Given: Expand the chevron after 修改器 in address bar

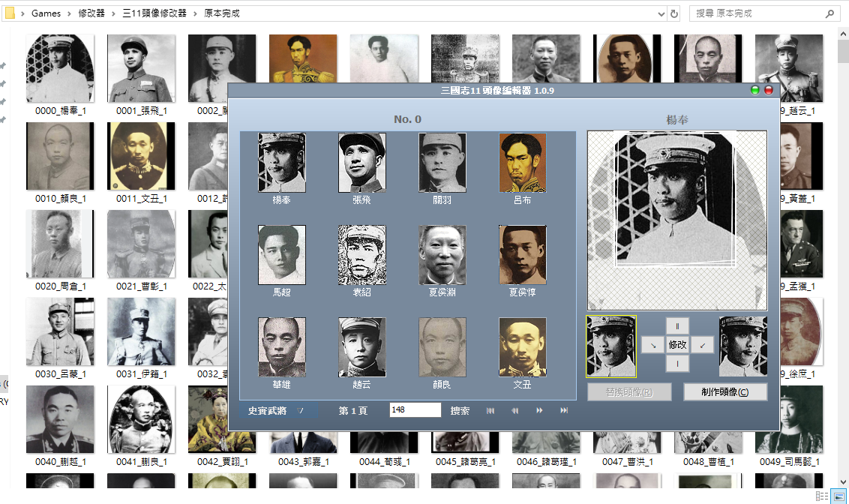Looking at the screenshot, I should click(x=114, y=13).
